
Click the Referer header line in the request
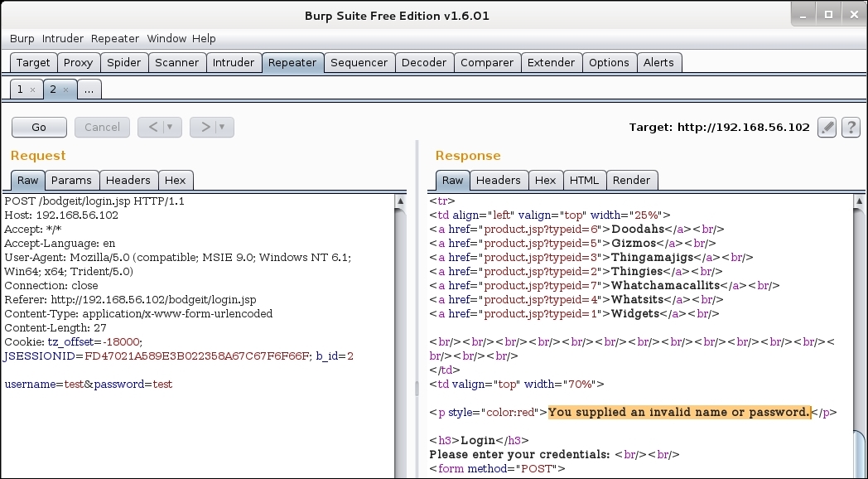click(x=130, y=300)
